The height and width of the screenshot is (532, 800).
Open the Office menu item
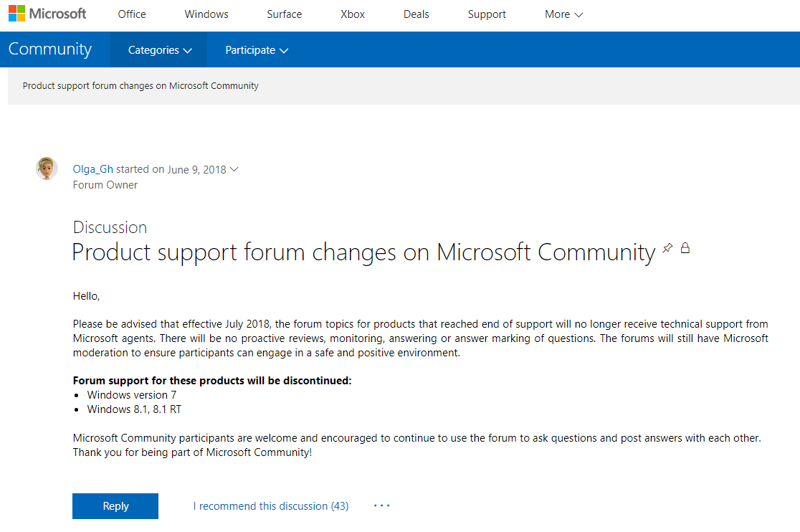(132, 14)
